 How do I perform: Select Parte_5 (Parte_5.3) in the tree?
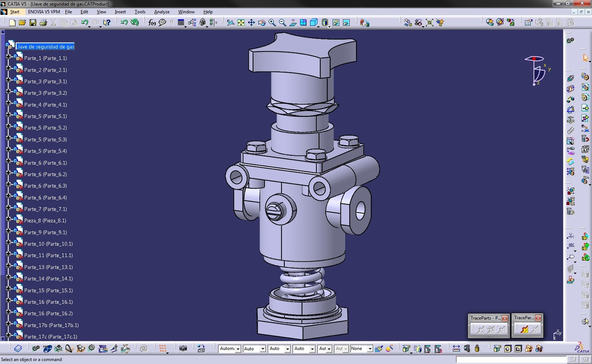[45, 139]
